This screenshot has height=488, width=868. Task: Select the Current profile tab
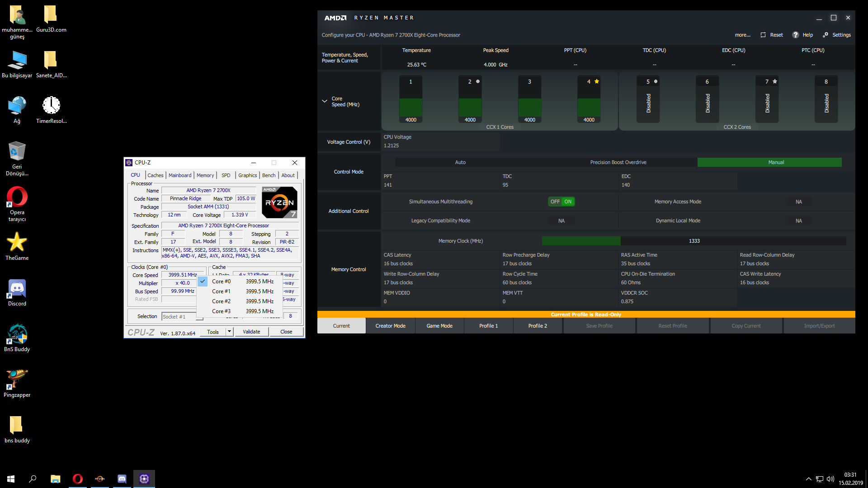coord(341,326)
